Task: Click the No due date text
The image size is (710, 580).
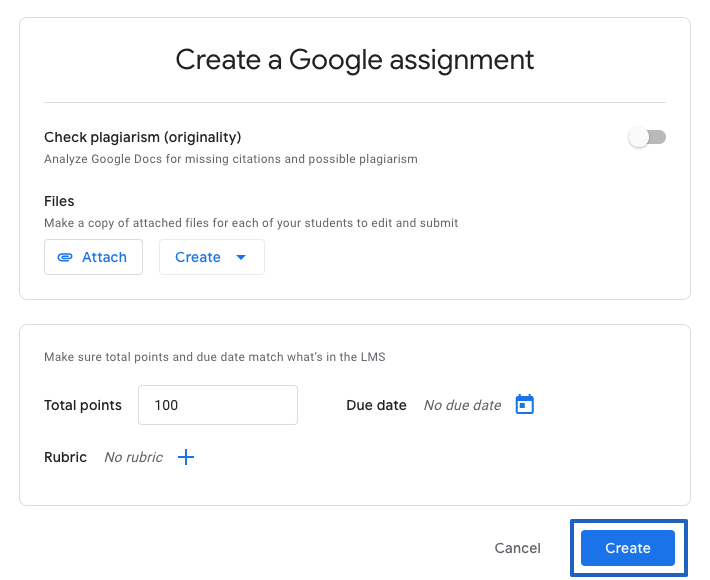Action: [462, 405]
